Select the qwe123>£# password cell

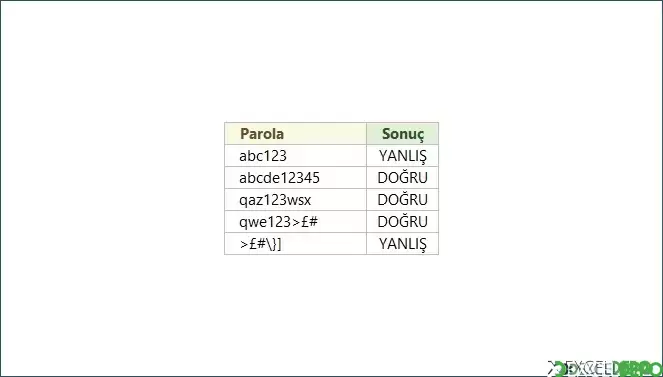295,221
